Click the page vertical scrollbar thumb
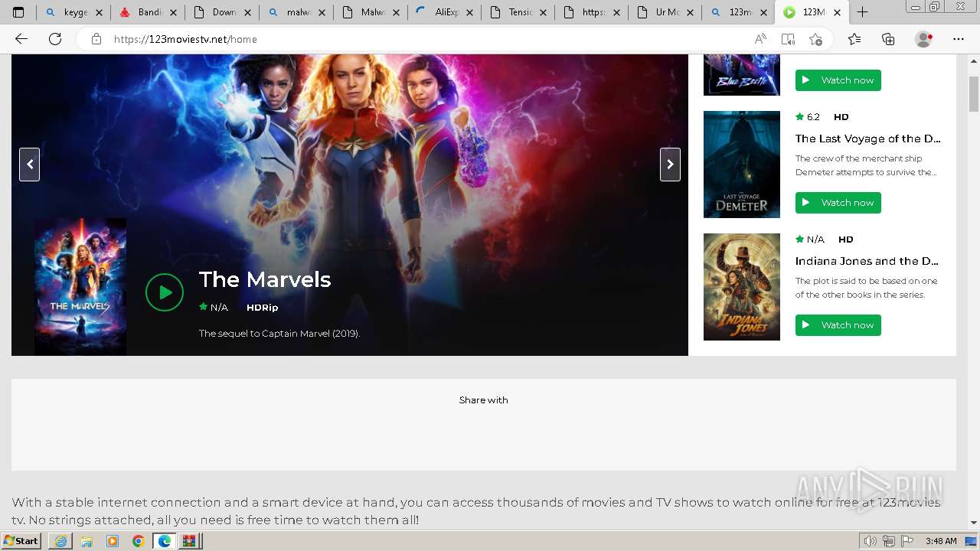The width and height of the screenshot is (980, 551). click(974, 95)
